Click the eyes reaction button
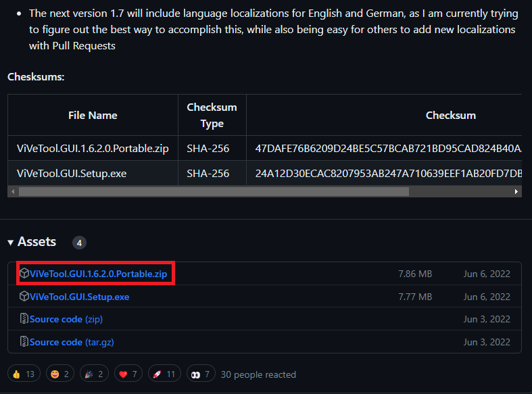This screenshot has height=394, width=532. (201, 374)
